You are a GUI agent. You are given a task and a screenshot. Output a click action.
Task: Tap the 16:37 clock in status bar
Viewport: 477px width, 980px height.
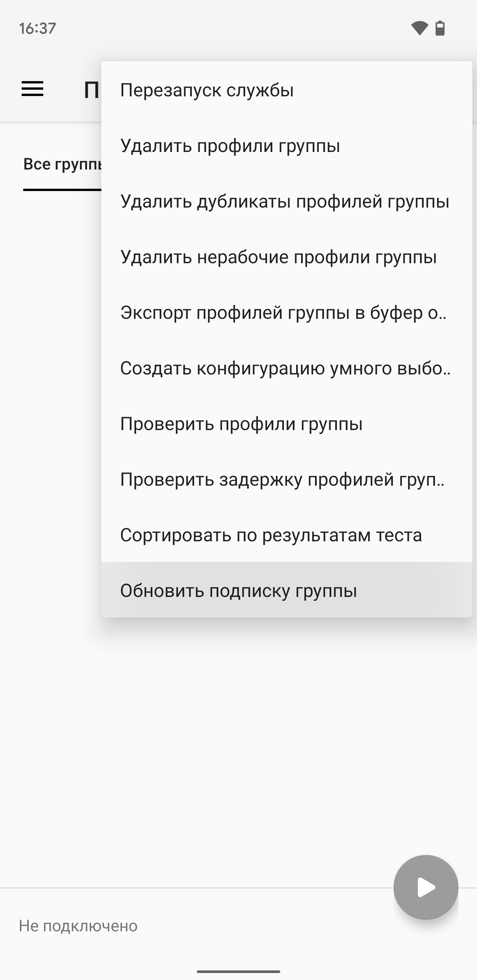(x=37, y=28)
